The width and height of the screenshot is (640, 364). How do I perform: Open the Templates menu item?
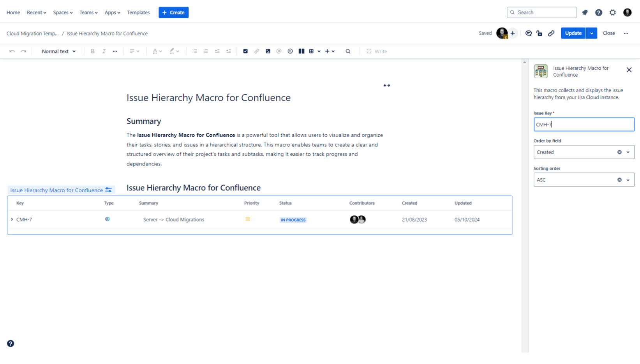(x=138, y=12)
